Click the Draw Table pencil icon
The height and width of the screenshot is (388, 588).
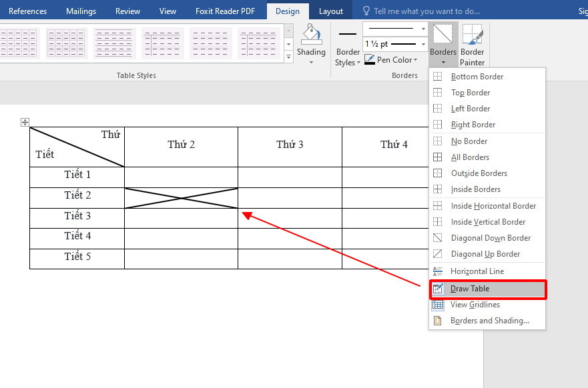[438, 289]
